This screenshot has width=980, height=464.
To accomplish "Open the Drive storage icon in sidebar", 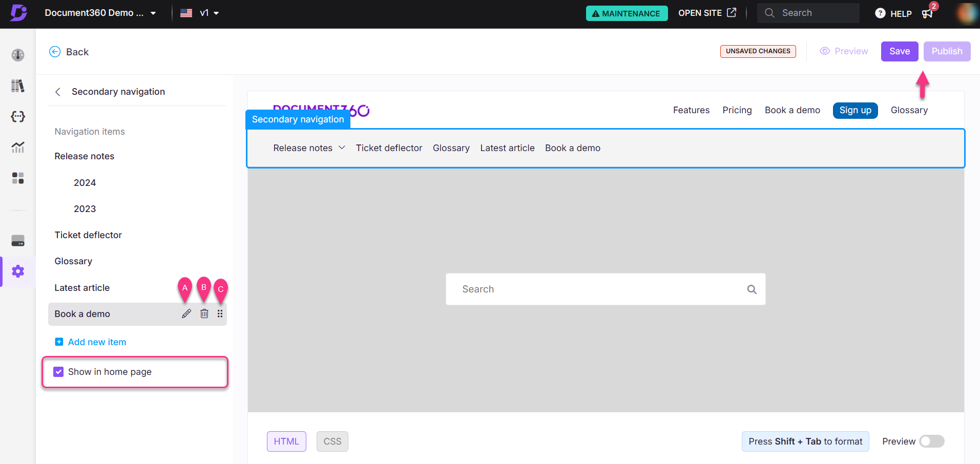I will (x=18, y=241).
